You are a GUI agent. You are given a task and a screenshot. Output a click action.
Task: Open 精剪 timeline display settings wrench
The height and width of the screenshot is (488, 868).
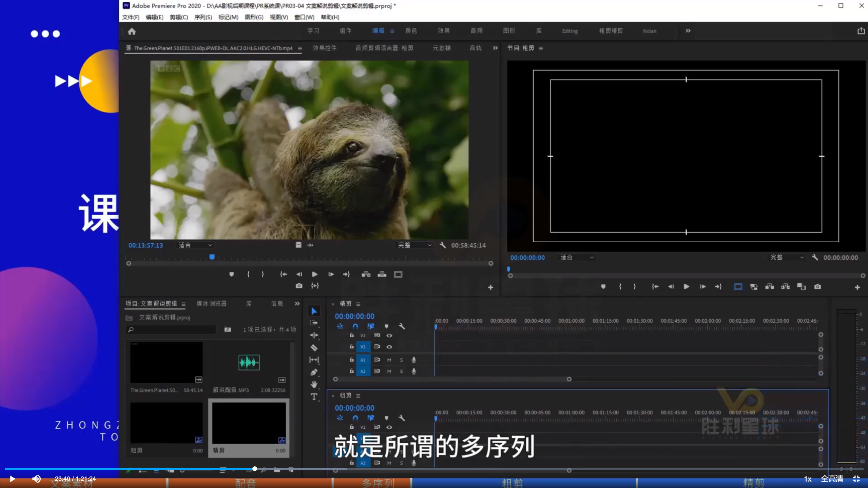point(402,326)
